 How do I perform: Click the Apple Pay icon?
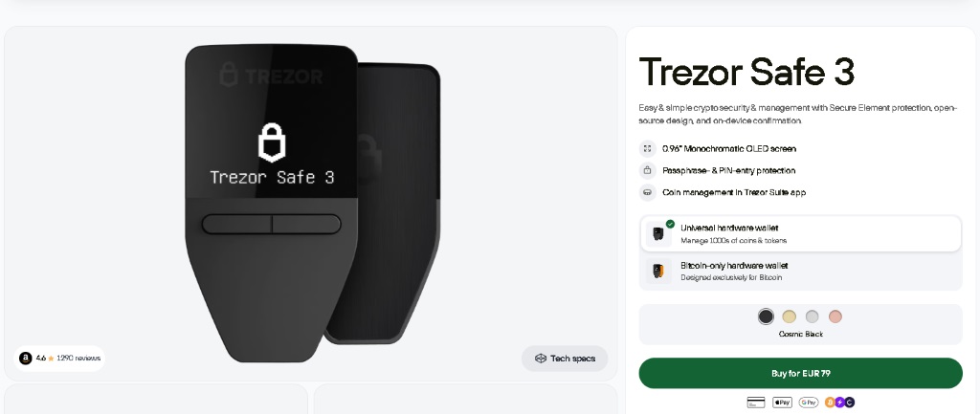click(x=782, y=403)
